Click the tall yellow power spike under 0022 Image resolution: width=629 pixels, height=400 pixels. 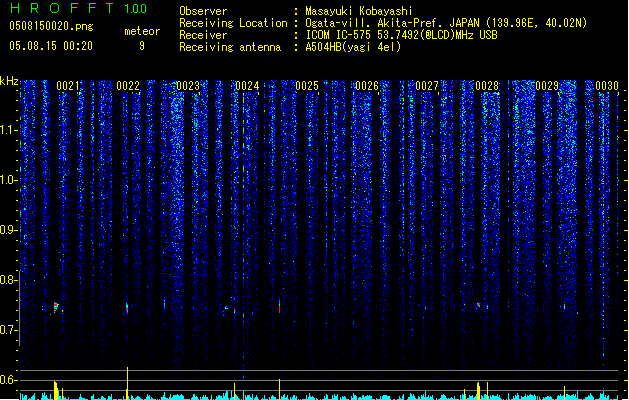pos(128,383)
